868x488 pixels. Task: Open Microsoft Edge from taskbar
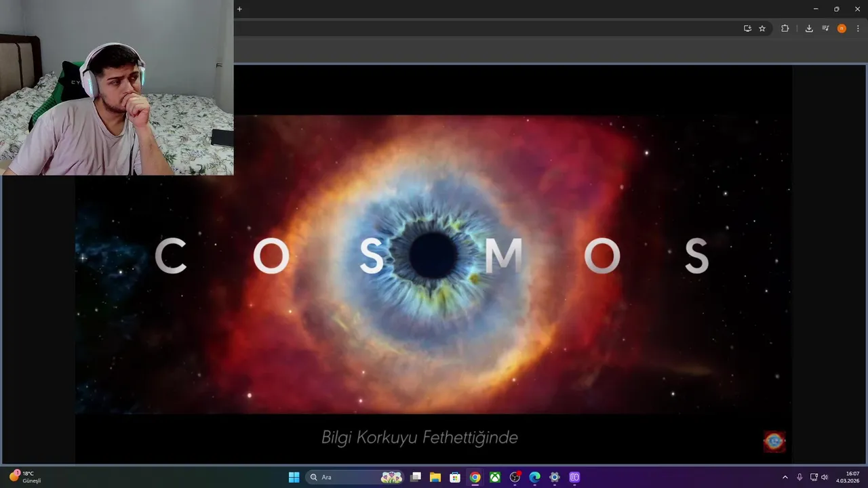tap(534, 477)
